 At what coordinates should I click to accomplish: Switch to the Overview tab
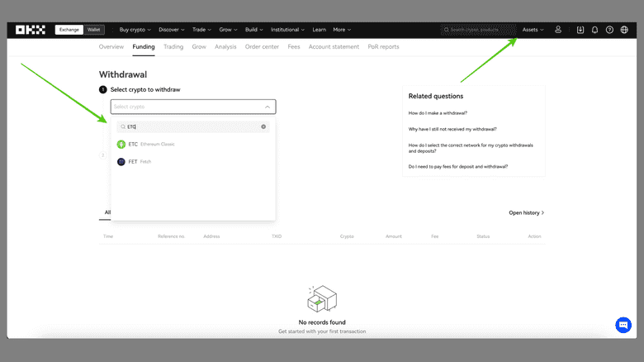[x=111, y=47]
